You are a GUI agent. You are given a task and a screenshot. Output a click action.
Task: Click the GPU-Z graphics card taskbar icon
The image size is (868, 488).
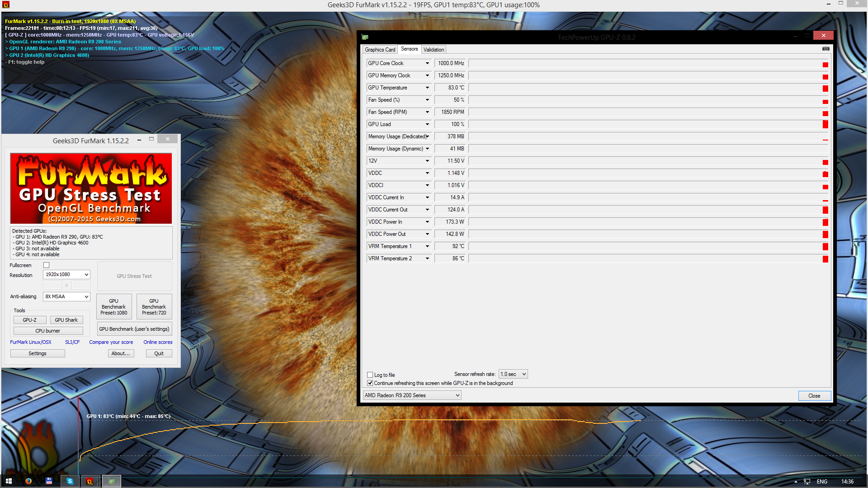111,481
